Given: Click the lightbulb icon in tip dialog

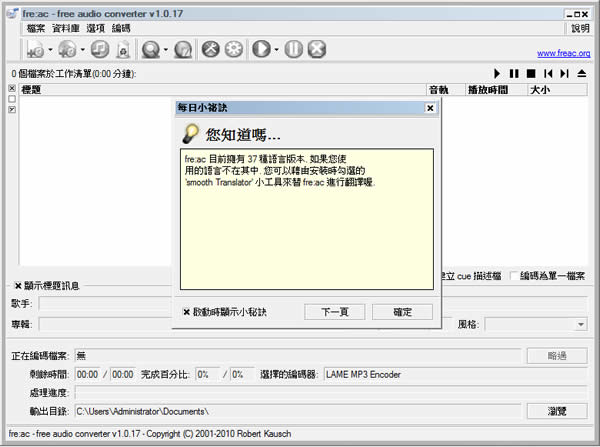Looking at the screenshot, I should pyautogui.click(x=191, y=134).
